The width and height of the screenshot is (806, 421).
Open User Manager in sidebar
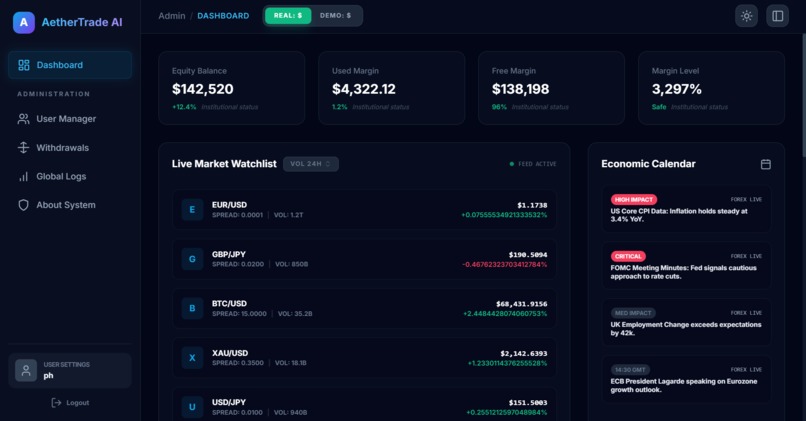click(70, 119)
